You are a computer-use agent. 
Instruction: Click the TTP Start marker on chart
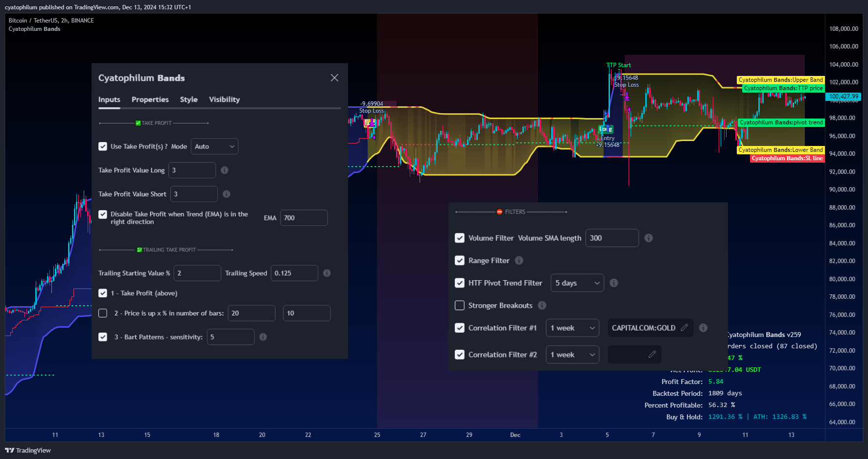tap(619, 65)
